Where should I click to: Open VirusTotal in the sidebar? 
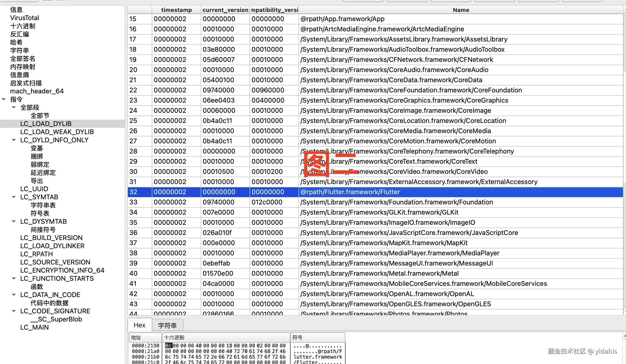(x=24, y=18)
